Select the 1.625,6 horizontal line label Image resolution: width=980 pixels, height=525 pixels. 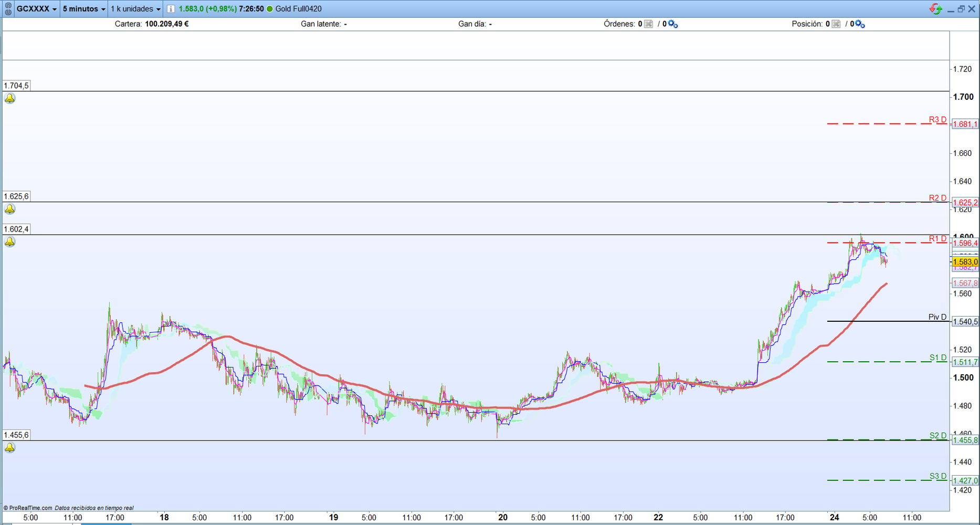point(16,196)
